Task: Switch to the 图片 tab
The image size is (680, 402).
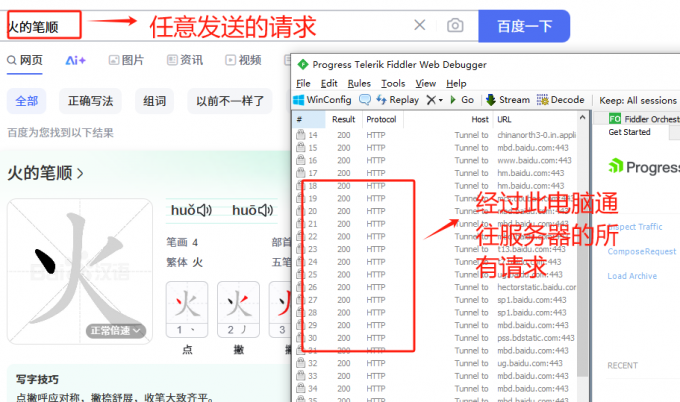Action: [126, 60]
